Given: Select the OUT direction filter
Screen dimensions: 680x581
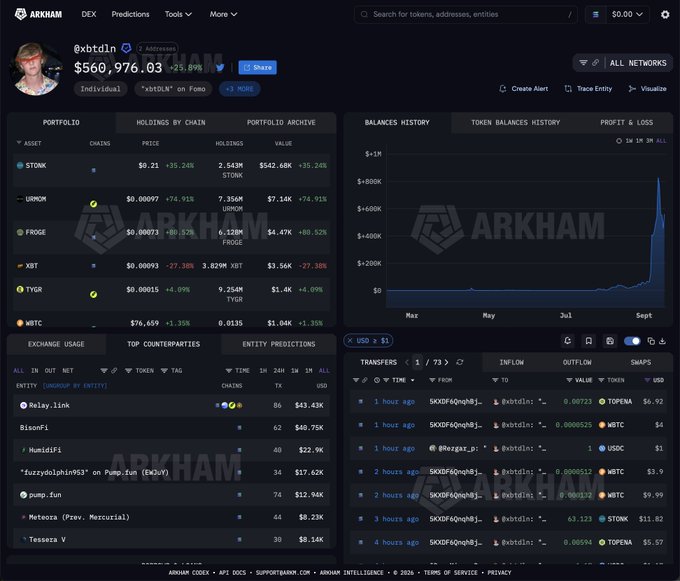Looking at the screenshot, I should pos(50,371).
